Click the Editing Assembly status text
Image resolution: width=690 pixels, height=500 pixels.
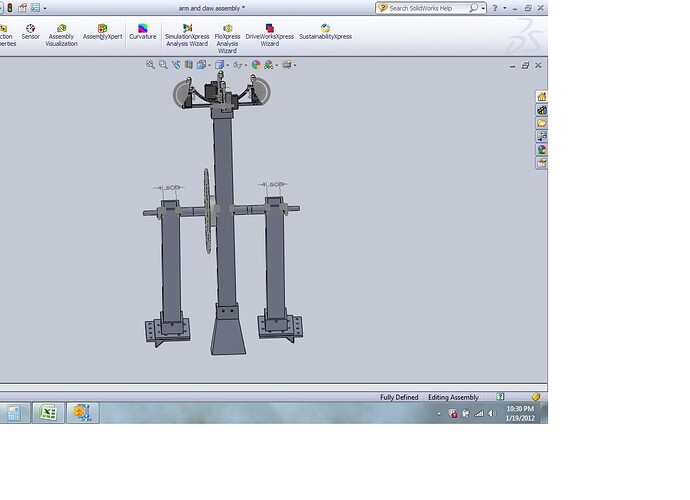pyautogui.click(x=453, y=397)
